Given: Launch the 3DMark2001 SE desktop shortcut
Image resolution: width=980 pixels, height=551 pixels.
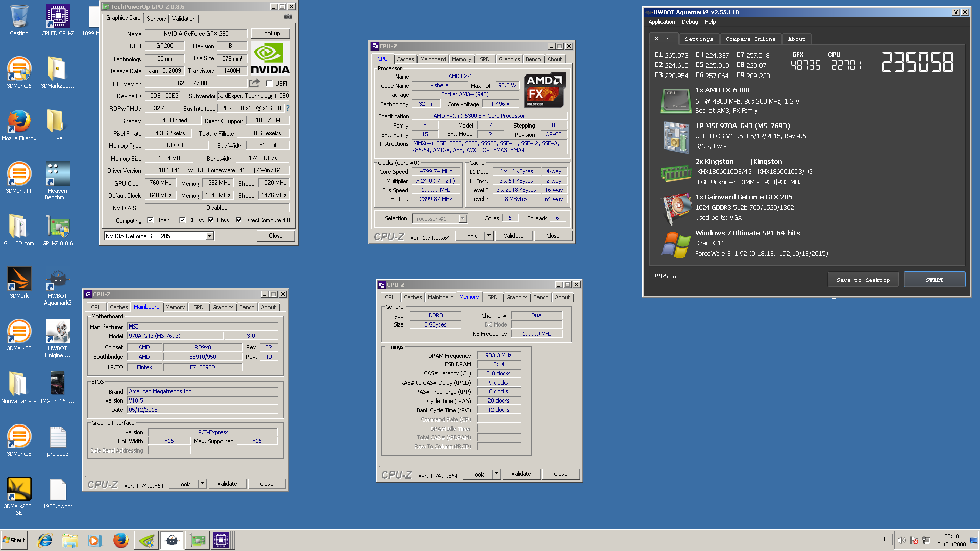Looking at the screenshot, I should point(19,496).
